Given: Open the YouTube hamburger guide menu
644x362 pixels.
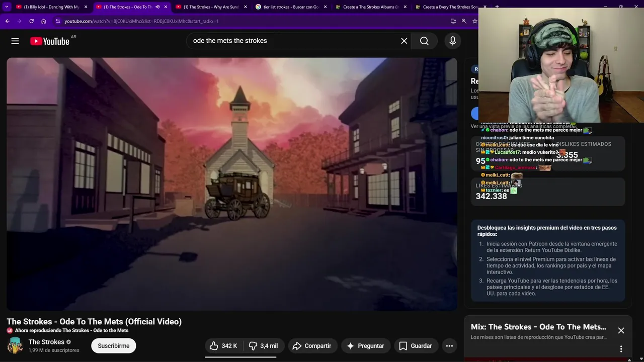Looking at the screenshot, I should tap(15, 41).
